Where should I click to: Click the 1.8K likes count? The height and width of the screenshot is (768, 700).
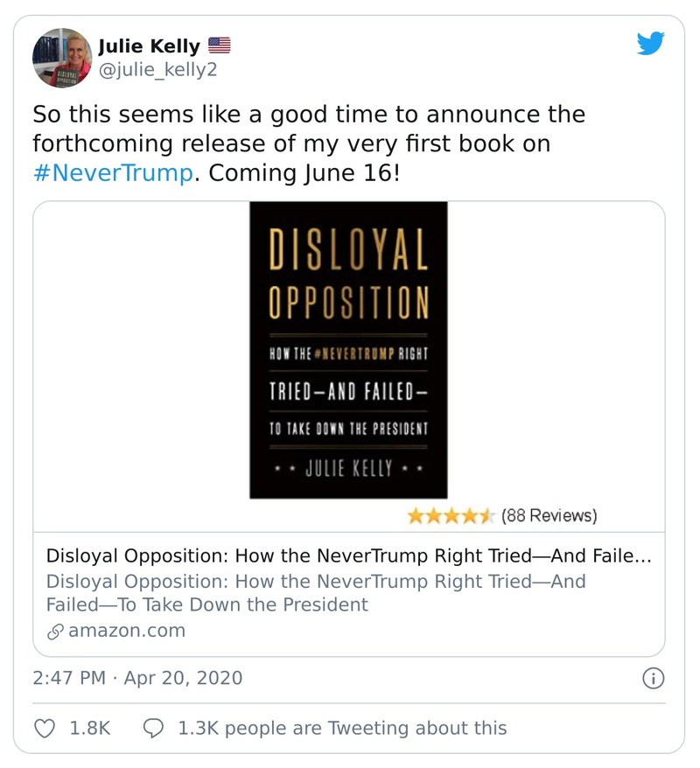(x=89, y=727)
